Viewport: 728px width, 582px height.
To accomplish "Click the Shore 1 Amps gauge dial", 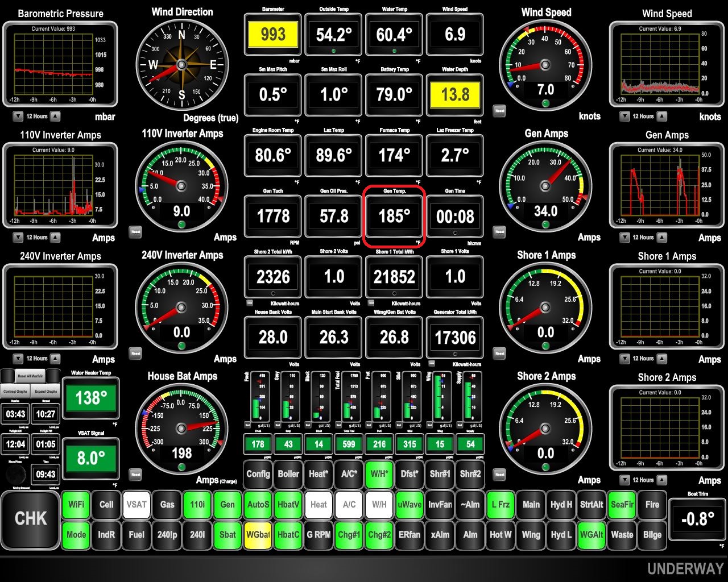I will [x=545, y=307].
